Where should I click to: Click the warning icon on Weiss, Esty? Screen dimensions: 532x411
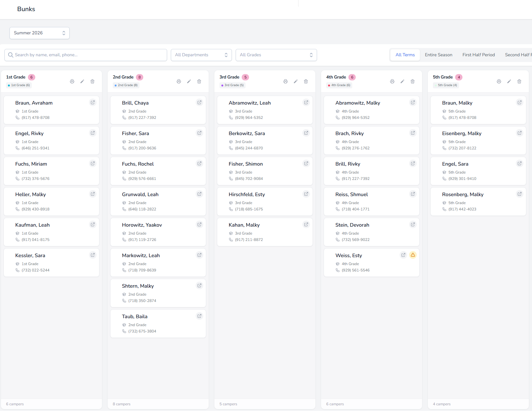click(x=413, y=255)
